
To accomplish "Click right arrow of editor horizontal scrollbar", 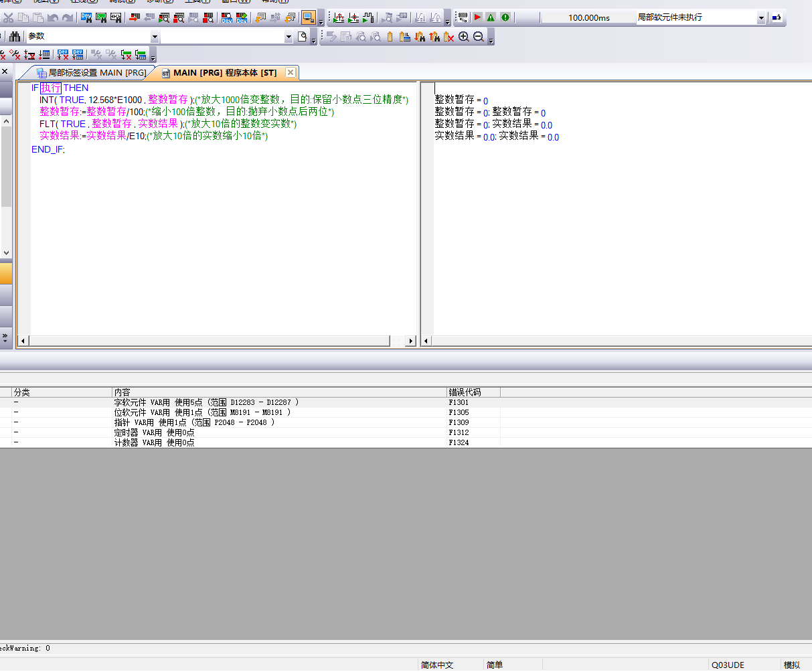I will point(411,341).
